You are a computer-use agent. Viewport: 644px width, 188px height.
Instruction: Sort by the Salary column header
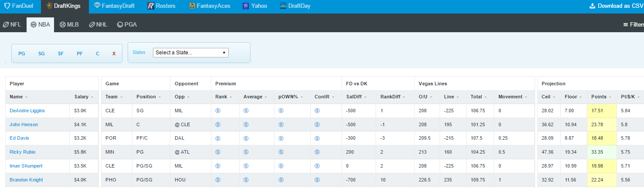(x=84, y=97)
